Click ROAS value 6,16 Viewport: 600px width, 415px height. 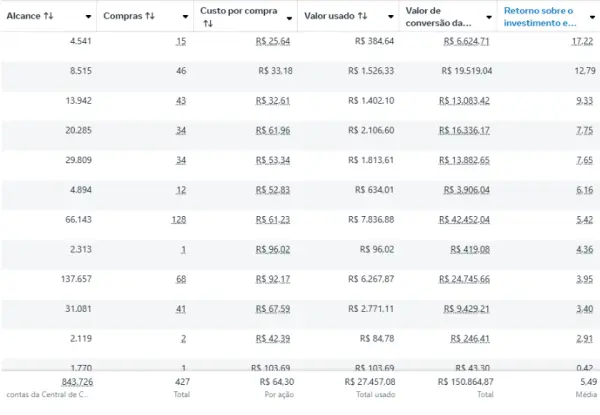[585, 190]
